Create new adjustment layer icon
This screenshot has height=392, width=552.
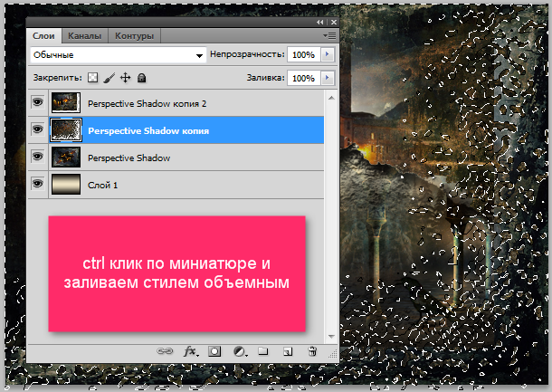coord(240,351)
